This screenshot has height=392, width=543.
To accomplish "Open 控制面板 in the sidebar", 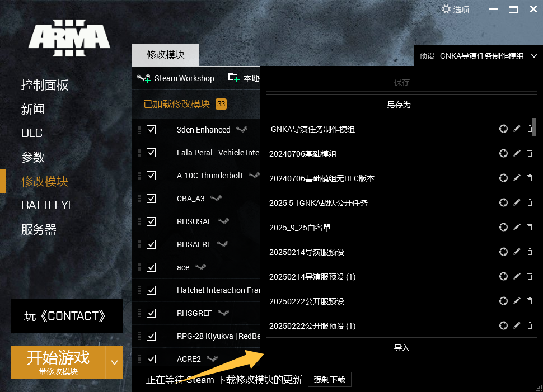I will tap(45, 85).
